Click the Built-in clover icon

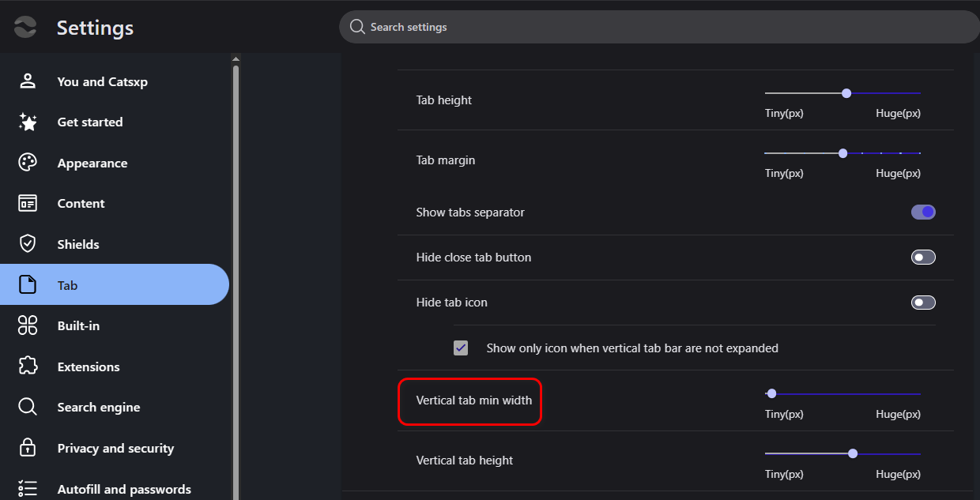tap(28, 325)
